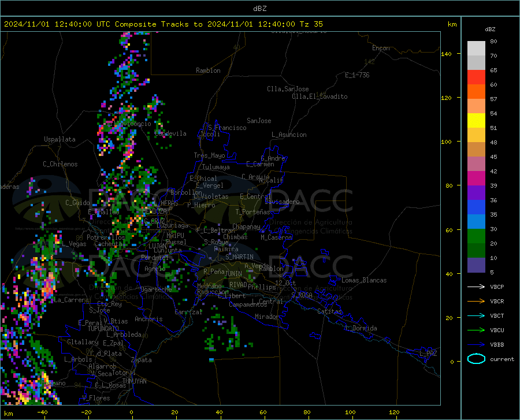Select the light blue 30-35 dBZ swatch

[476, 222]
